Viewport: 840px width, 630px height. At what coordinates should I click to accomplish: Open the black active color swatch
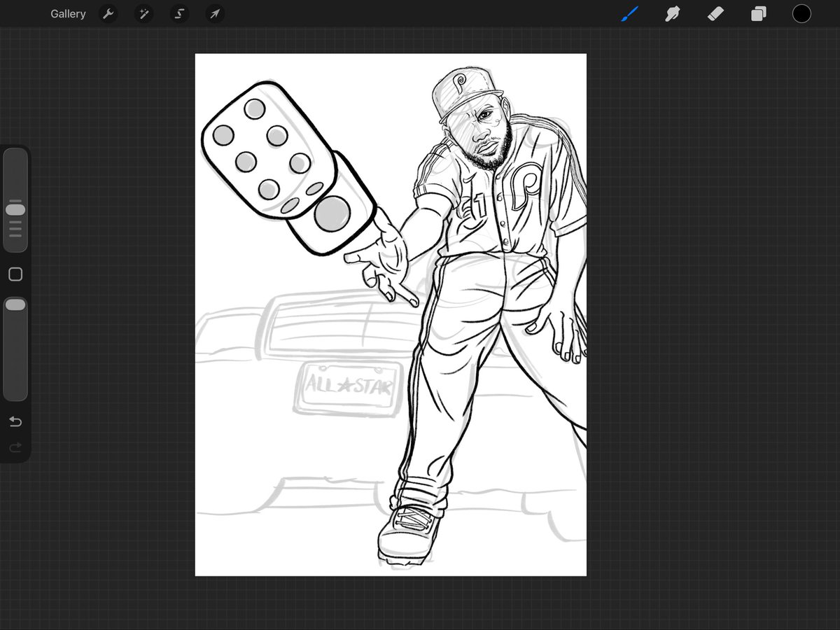(801, 13)
